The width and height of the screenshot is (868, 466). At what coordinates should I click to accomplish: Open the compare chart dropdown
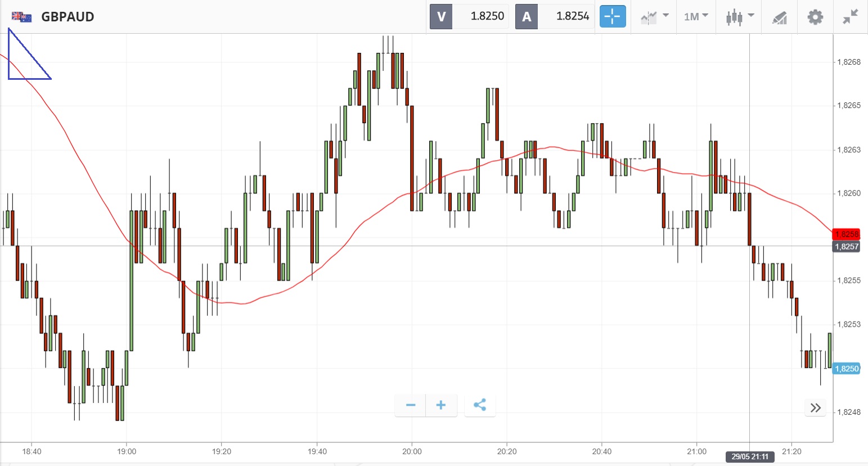(654, 17)
